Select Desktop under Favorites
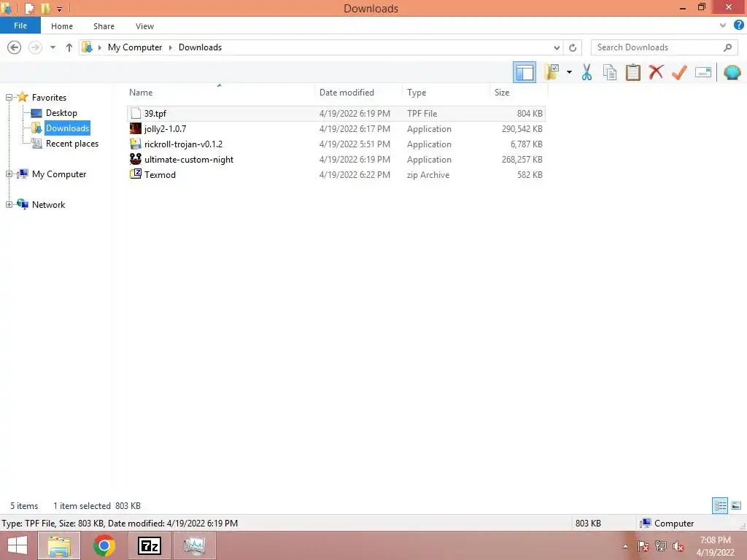The width and height of the screenshot is (747, 560). (x=61, y=113)
